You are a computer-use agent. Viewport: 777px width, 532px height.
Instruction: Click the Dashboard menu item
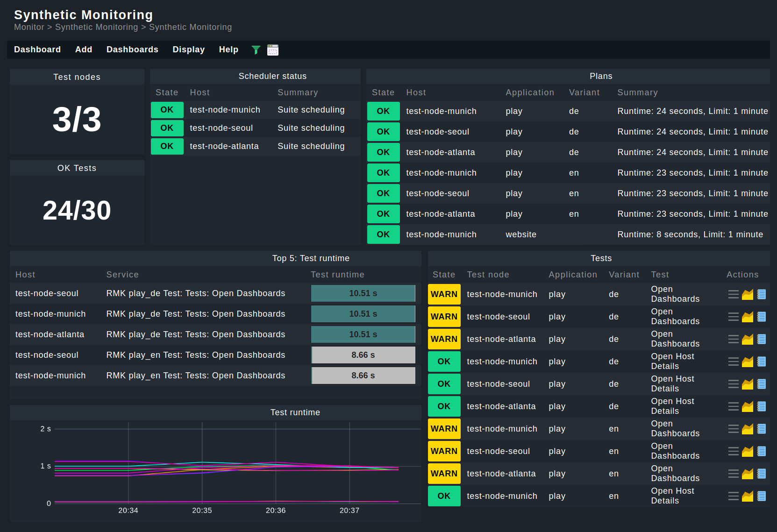[37, 50]
